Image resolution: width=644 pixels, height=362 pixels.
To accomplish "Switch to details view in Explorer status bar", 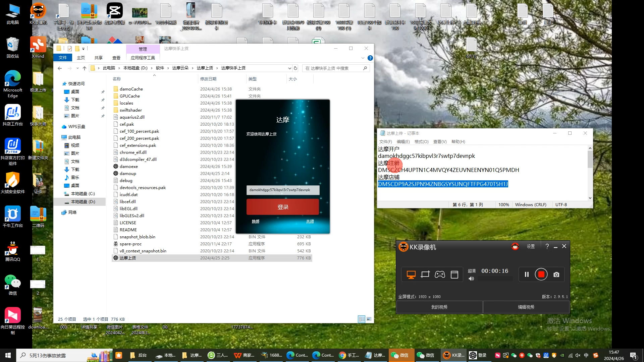I will point(362,319).
